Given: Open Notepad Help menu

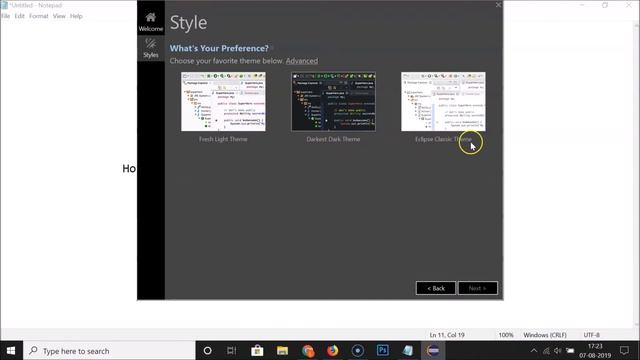Looking at the screenshot, I should pyautogui.click(x=76, y=16).
